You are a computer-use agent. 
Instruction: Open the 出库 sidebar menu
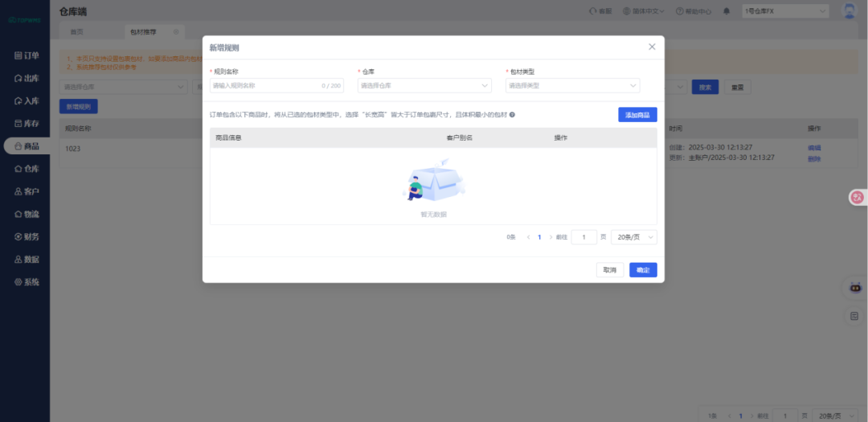27,78
